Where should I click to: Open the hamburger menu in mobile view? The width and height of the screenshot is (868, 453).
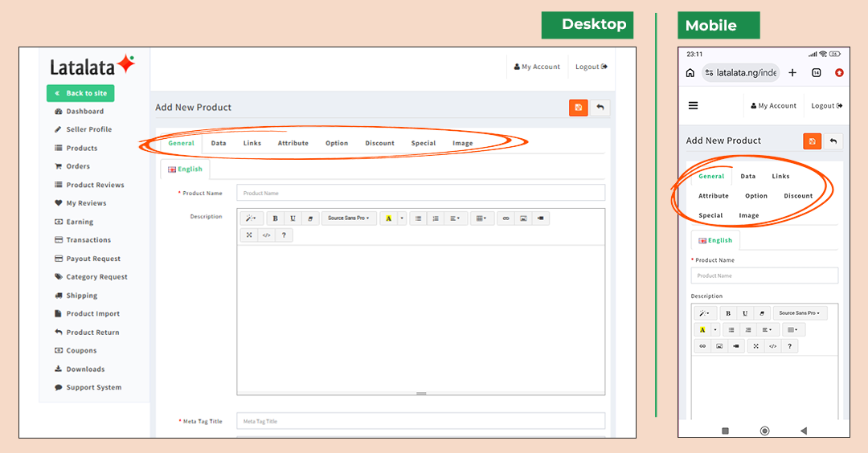pyautogui.click(x=693, y=106)
